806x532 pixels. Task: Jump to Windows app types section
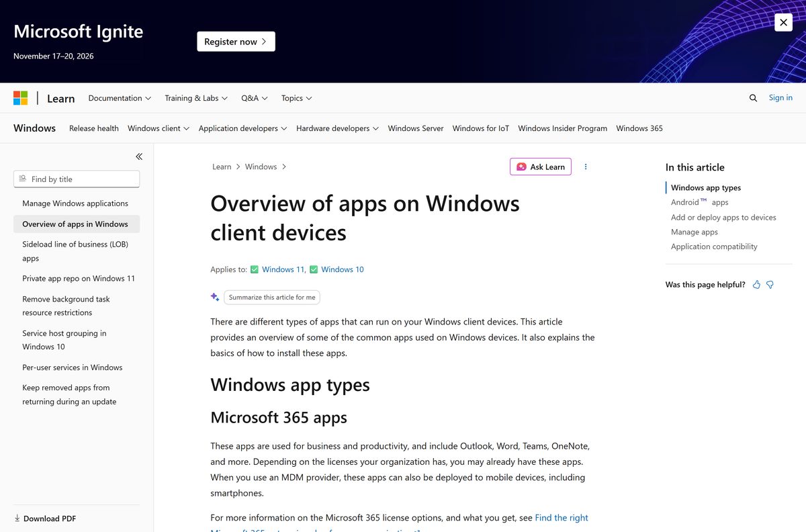pyautogui.click(x=706, y=188)
